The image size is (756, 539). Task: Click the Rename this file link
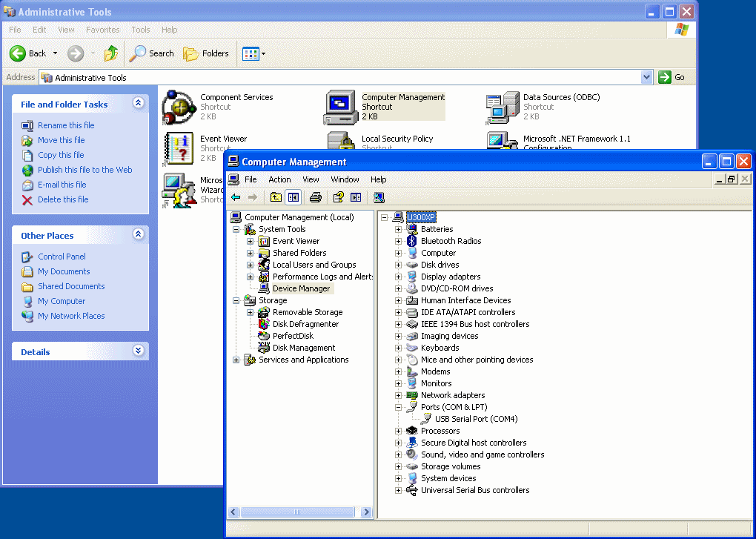(x=66, y=125)
